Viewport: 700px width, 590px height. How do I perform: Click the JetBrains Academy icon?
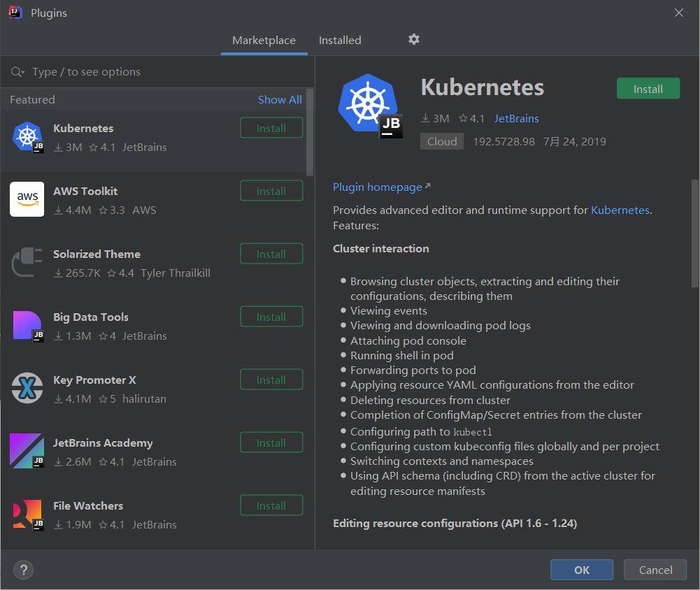click(x=27, y=451)
